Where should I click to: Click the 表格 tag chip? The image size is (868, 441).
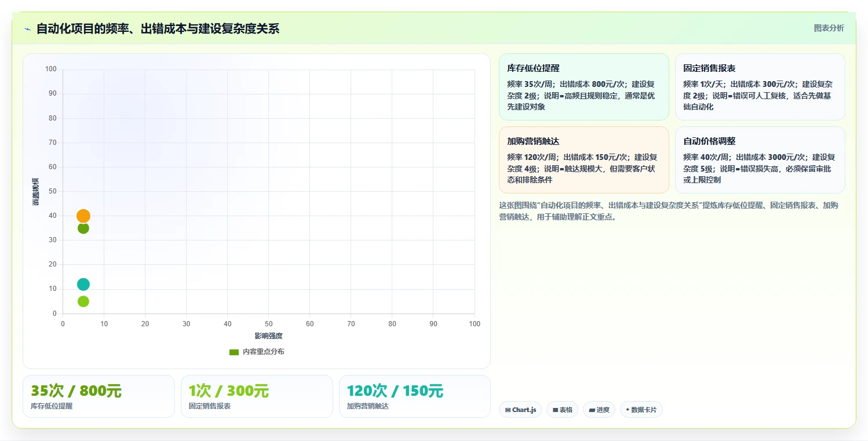tap(562, 410)
